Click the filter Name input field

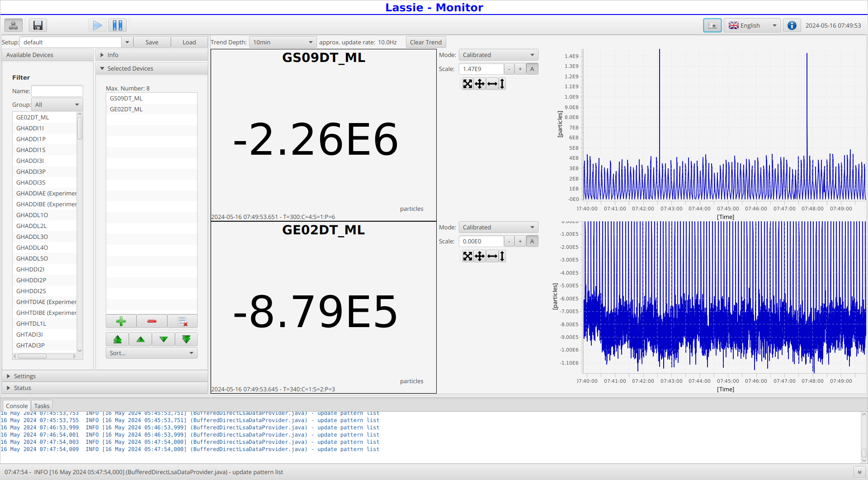57,91
